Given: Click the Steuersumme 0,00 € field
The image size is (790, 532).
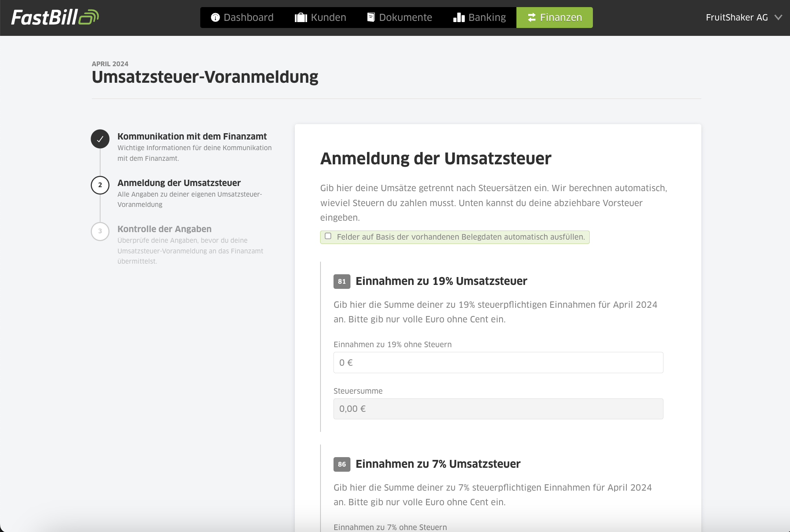Looking at the screenshot, I should (498, 409).
